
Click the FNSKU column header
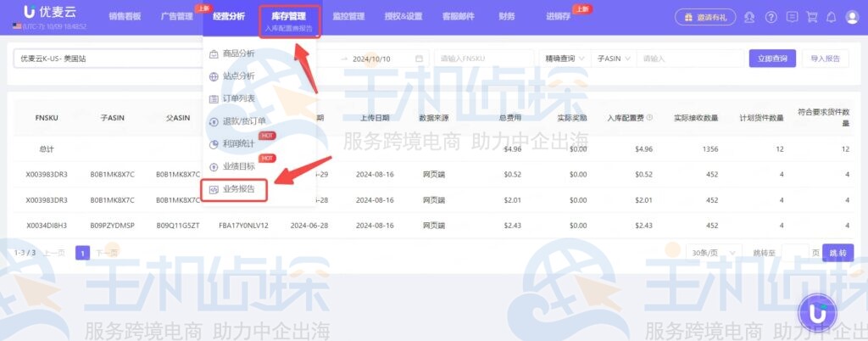pos(47,118)
